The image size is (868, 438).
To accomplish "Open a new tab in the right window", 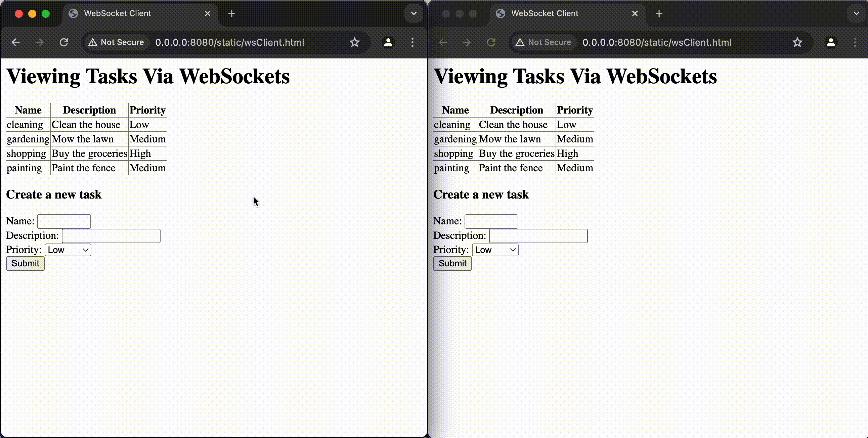I will [x=659, y=13].
